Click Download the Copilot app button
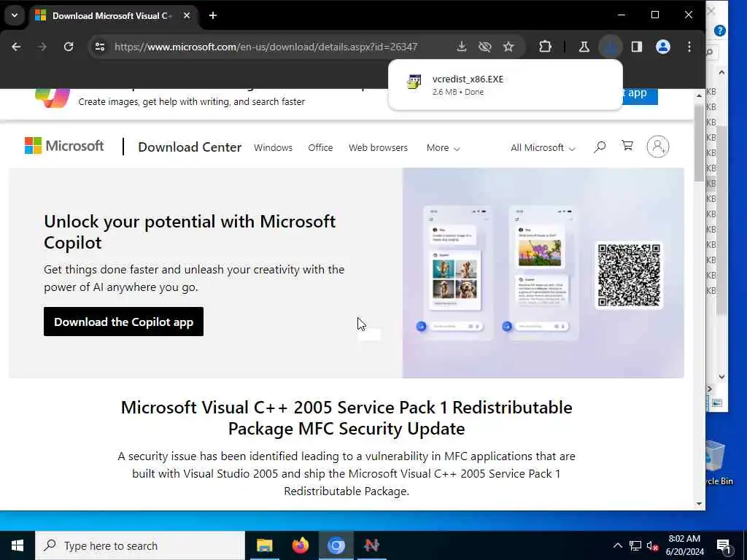The image size is (747, 560). (x=123, y=322)
